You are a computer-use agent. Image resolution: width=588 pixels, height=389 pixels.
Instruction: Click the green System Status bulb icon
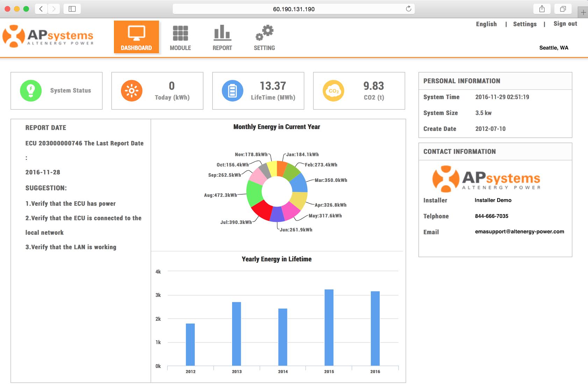[x=30, y=90]
